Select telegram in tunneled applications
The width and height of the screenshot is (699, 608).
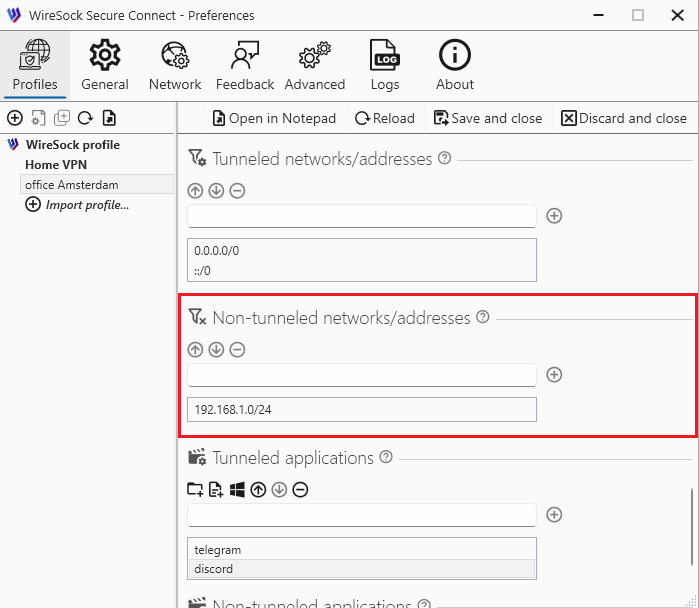pyautogui.click(x=362, y=550)
